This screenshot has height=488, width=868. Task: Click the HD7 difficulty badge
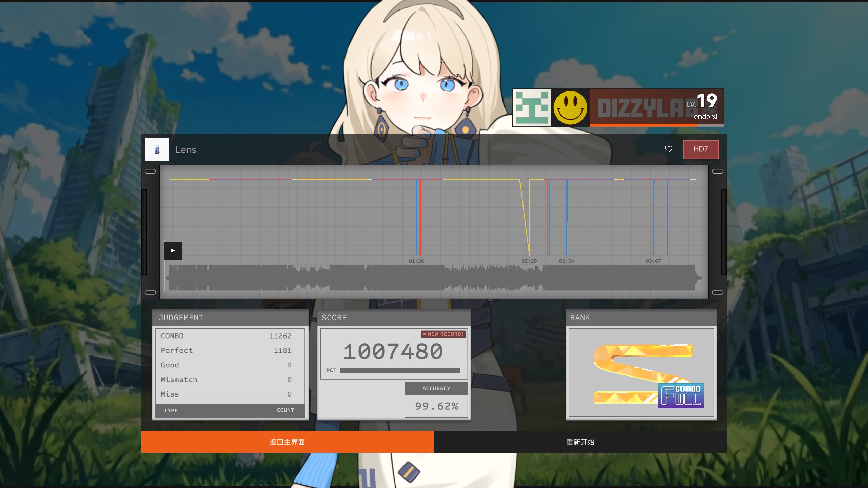pos(701,149)
